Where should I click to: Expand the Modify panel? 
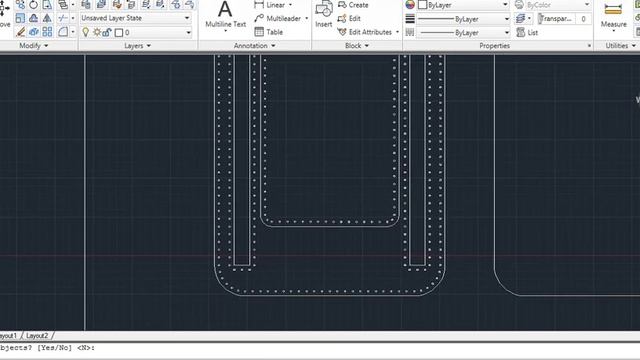[x=33, y=46]
